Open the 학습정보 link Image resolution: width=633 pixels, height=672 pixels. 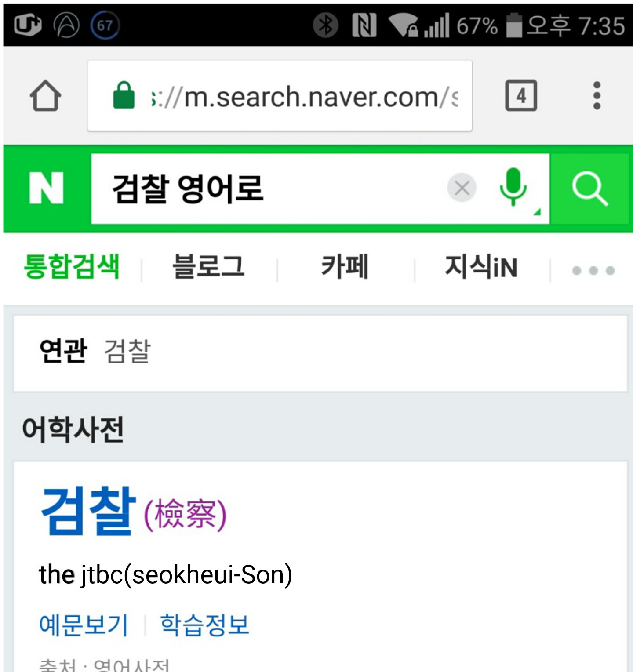(x=205, y=625)
